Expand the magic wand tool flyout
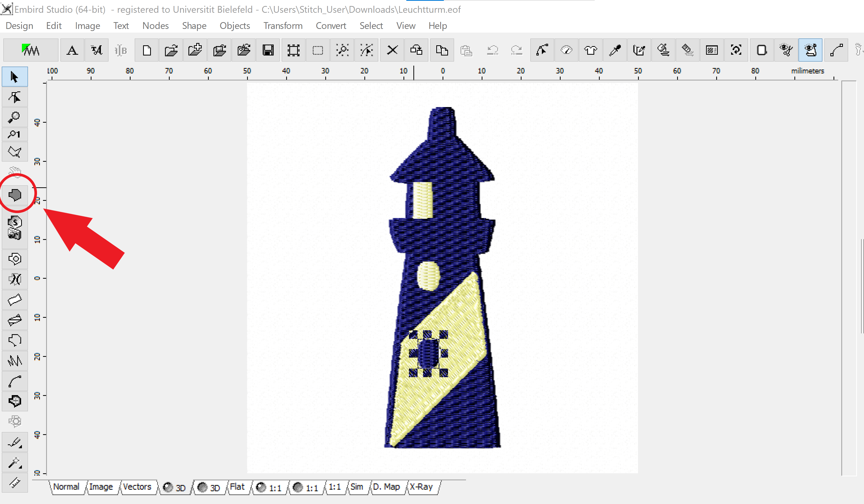Viewport: 864px width, 504px height. (15, 463)
